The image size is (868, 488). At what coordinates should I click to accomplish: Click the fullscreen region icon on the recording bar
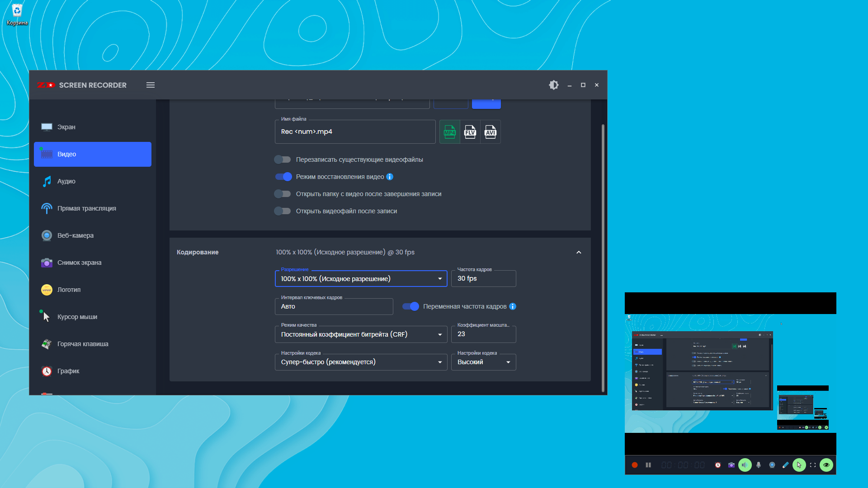813,465
